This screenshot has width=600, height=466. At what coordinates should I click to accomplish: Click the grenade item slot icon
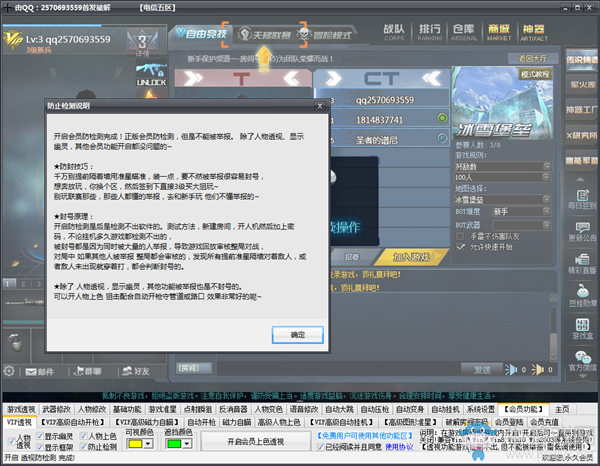pos(16,342)
